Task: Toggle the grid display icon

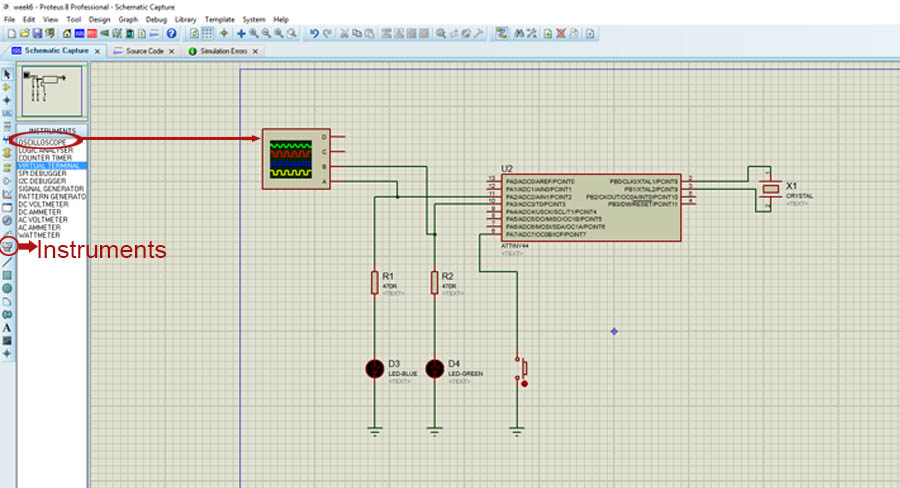Action: [x=207, y=33]
